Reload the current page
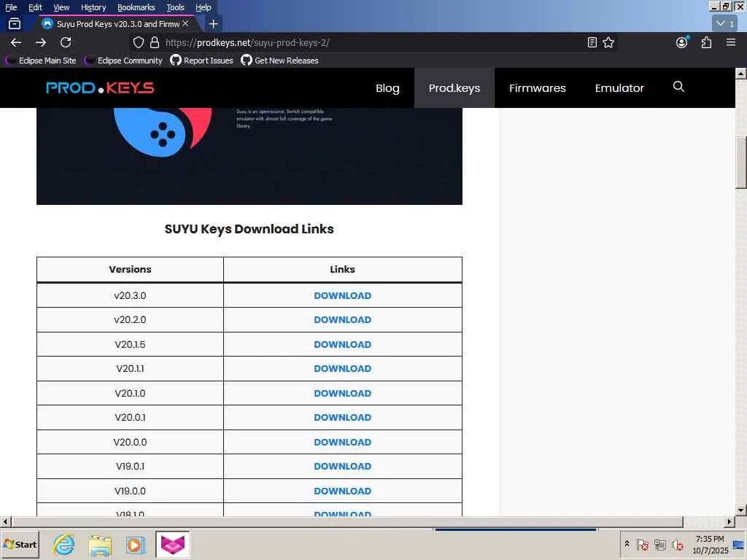Screen dimensions: 747x560 [66, 42]
